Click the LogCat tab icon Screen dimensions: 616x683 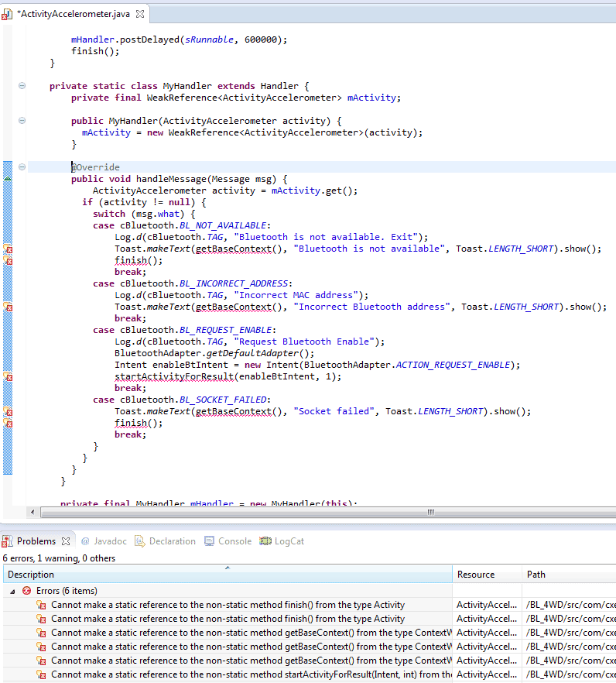pos(265,541)
